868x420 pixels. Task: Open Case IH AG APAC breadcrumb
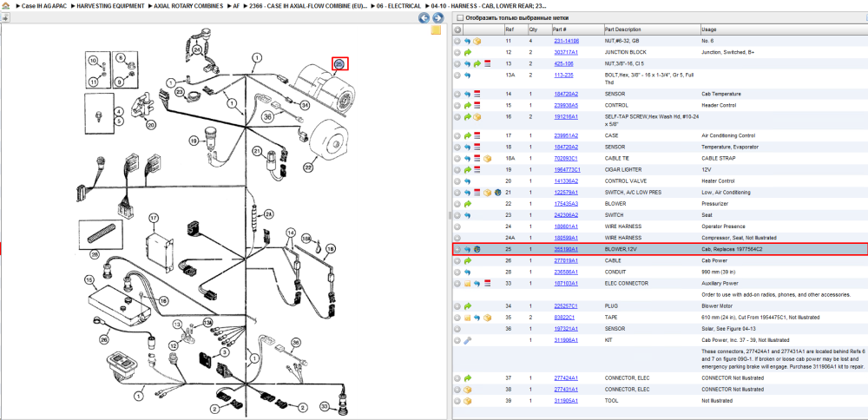coord(43,5)
